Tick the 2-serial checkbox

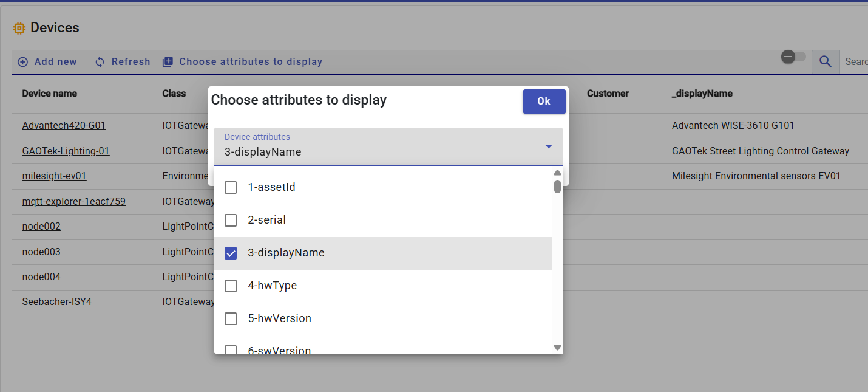click(231, 221)
